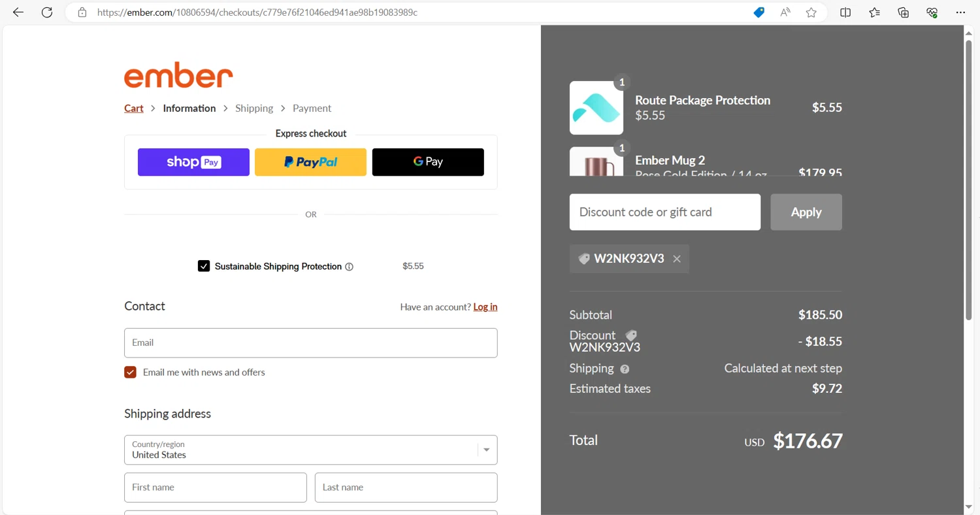Click the Subtotal $185.50 value
This screenshot has height=515, width=980.
(820, 314)
